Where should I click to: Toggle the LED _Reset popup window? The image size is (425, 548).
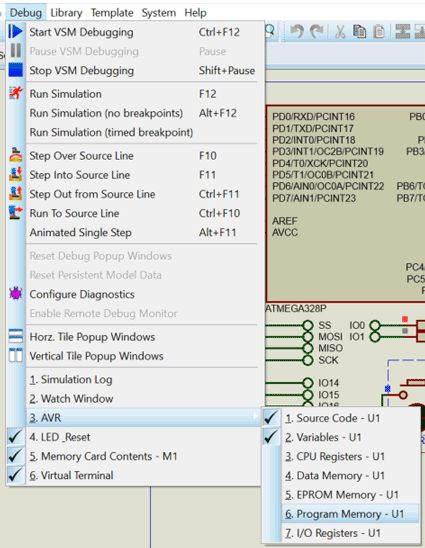click(x=135, y=437)
